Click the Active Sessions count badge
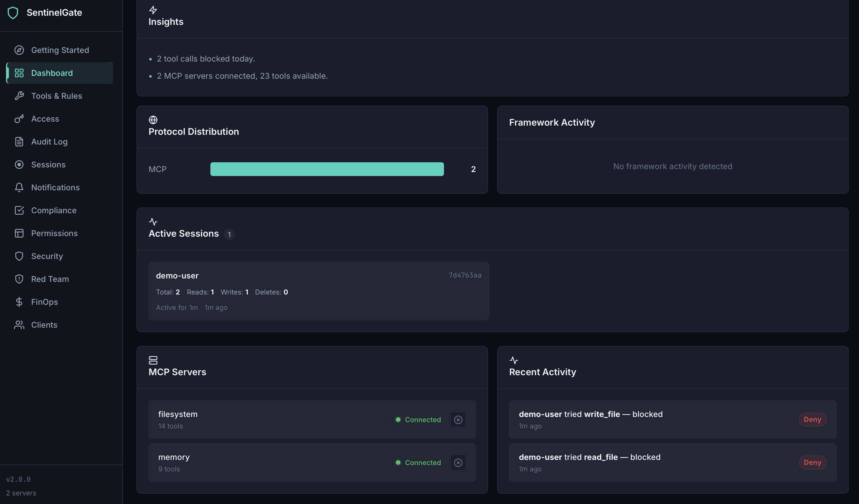This screenshot has width=859, height=504. pos(229,234)
